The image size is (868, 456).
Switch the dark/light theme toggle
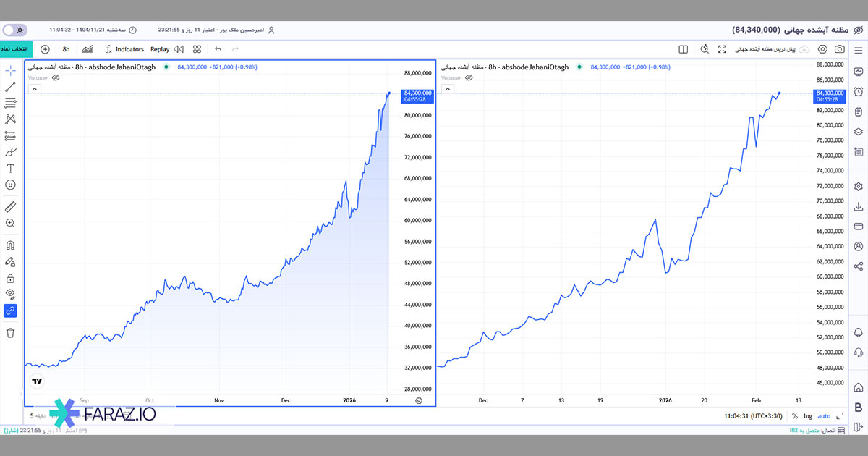pyautogui.click(x=14, y=30)
